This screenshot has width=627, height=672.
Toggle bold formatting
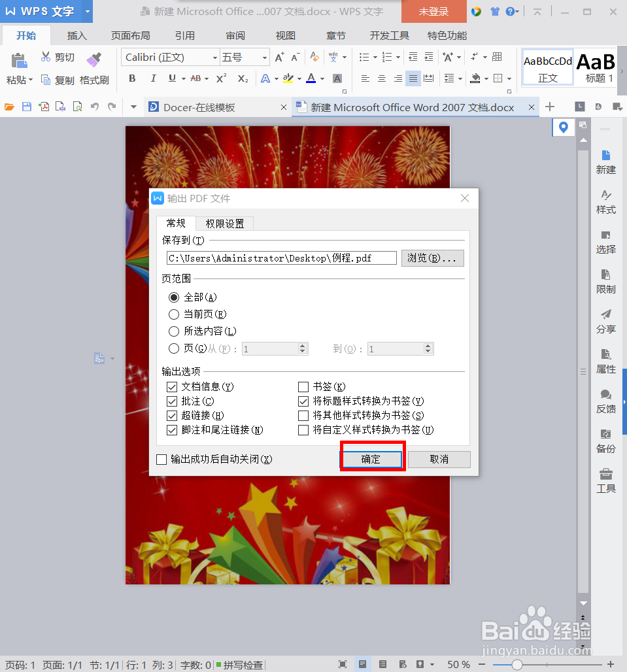coord(132,78)
